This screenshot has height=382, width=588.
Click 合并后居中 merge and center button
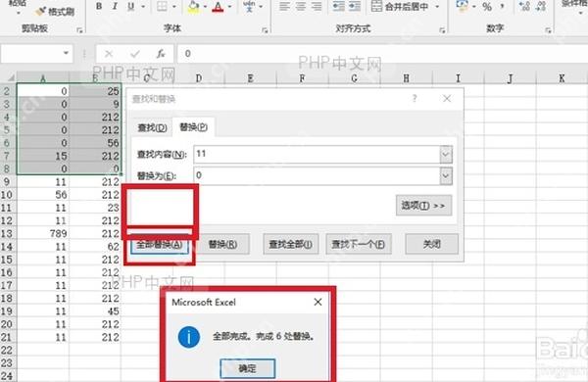pos(400,6)
